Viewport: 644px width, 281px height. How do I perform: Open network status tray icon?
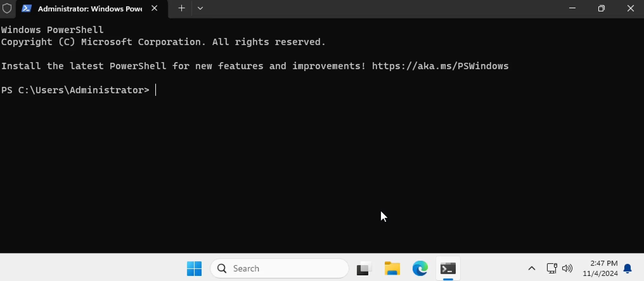click(x=552, y=268)
